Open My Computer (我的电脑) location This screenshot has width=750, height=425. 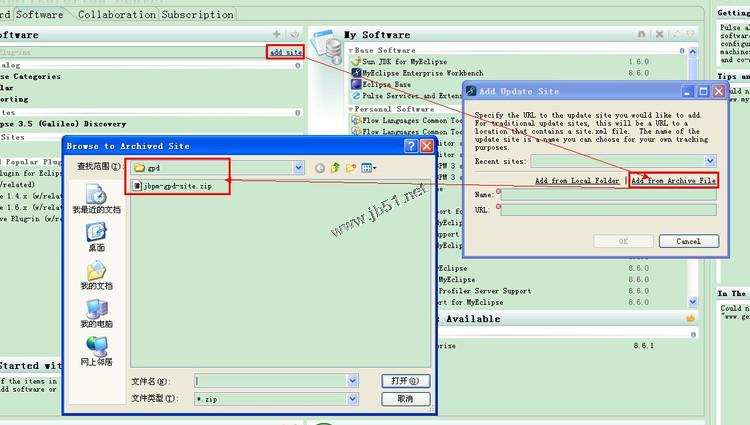pyautogui.click(x=96, y=314)
